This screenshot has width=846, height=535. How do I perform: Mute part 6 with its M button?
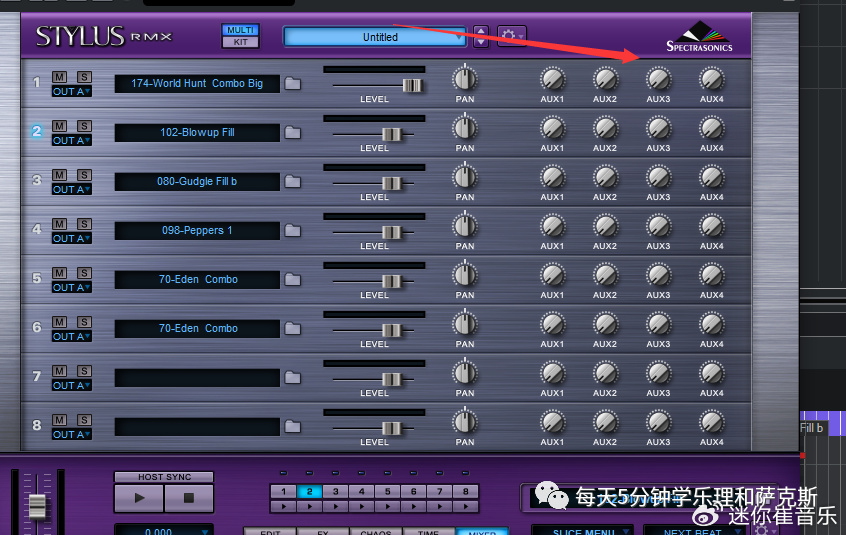pyautogui.click(x=59, y=322)
